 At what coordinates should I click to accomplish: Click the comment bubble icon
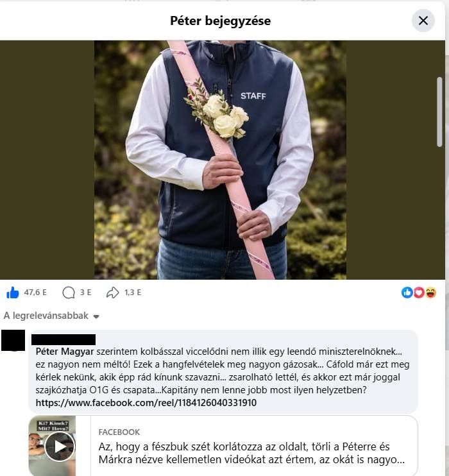[69, 293]
